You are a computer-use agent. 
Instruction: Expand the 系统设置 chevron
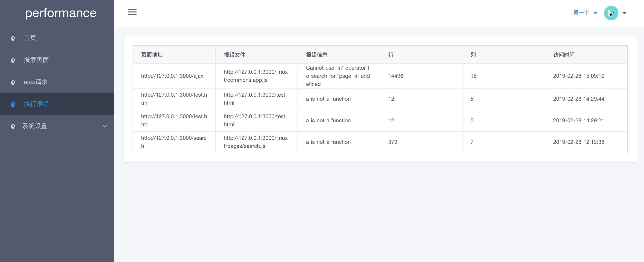click(x=105, y=126)
